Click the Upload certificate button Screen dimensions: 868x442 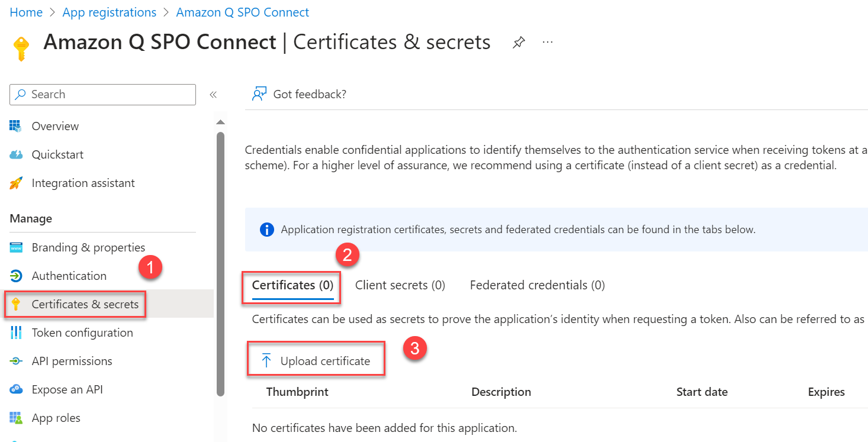(x=316, y=359)
